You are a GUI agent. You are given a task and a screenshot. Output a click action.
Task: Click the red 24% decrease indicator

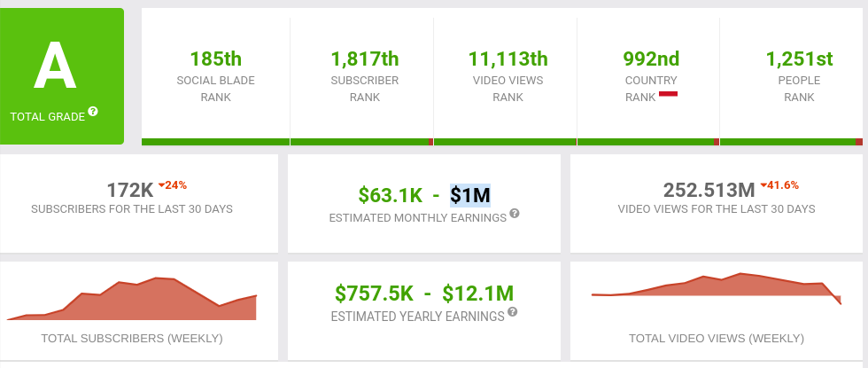tap(172, 185)
